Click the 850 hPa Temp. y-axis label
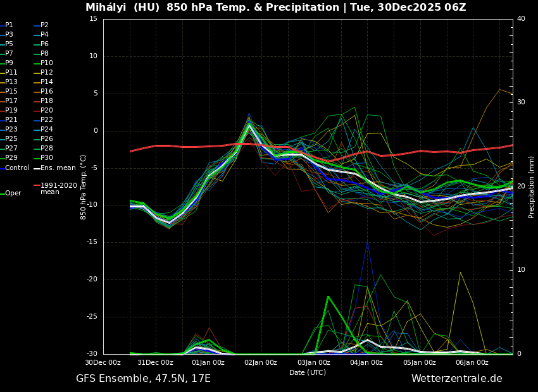538x392 pixels. pyautogui.click(x=84, y=187)
